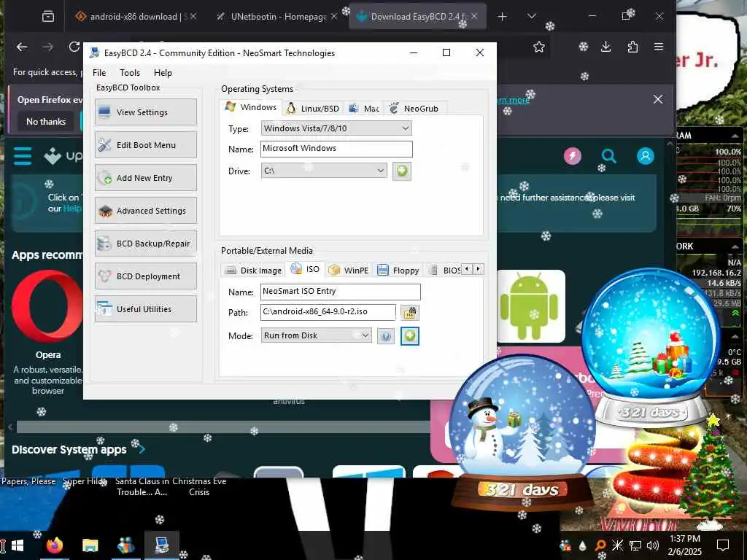Image resolution: width=747 pixels, height=560 pixels.
Task: Select the ISO media tab
Action: [306, 269]
